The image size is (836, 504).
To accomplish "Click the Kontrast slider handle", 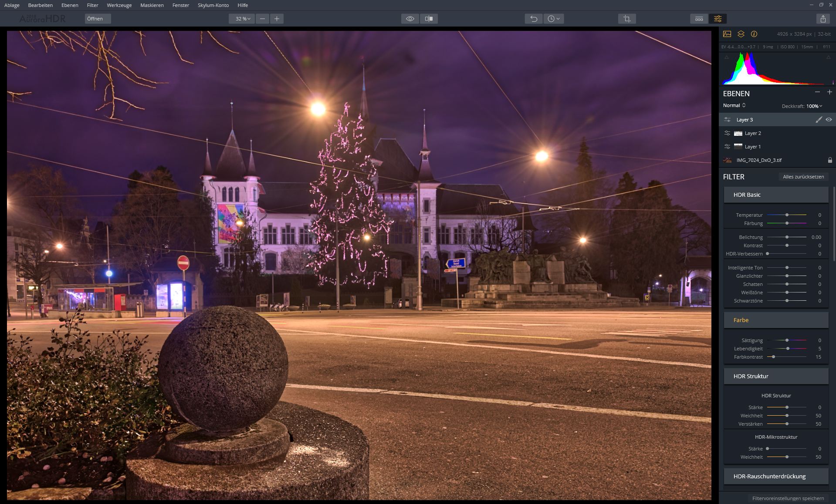I will (787, 245).
